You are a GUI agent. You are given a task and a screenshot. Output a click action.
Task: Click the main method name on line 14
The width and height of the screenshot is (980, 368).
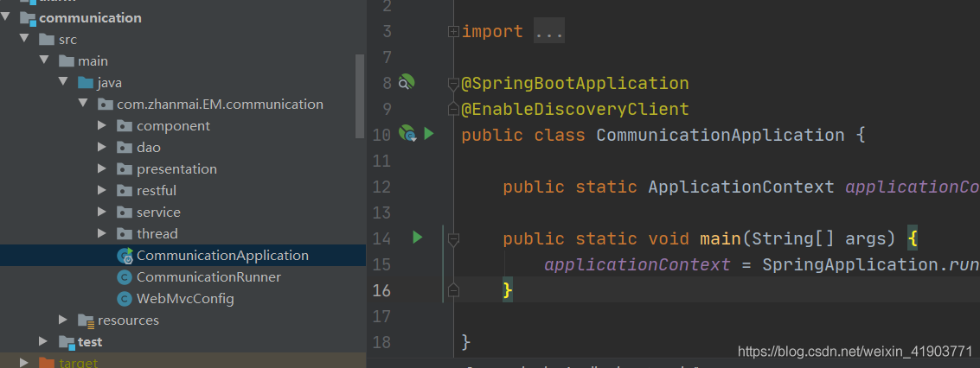(x=720, y=238)
